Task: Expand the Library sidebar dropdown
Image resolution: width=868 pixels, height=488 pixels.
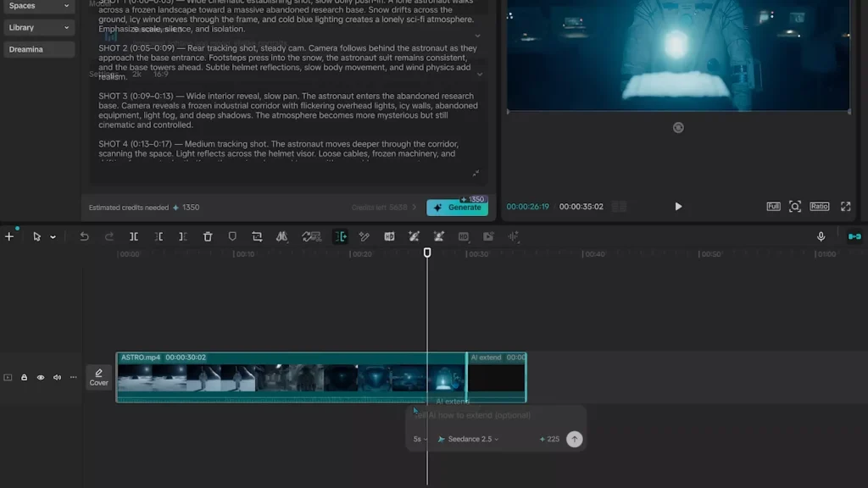Action: (39, 28)
